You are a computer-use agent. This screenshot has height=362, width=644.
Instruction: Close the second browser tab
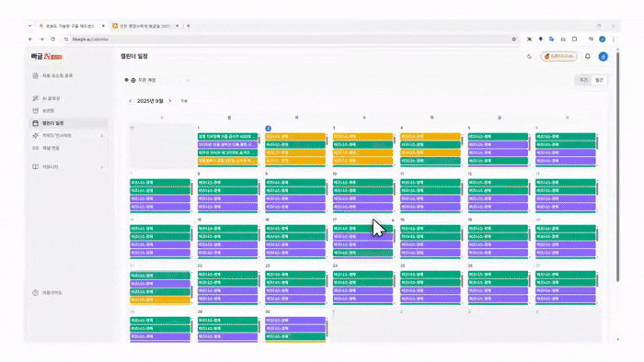(x=177, y=26)
